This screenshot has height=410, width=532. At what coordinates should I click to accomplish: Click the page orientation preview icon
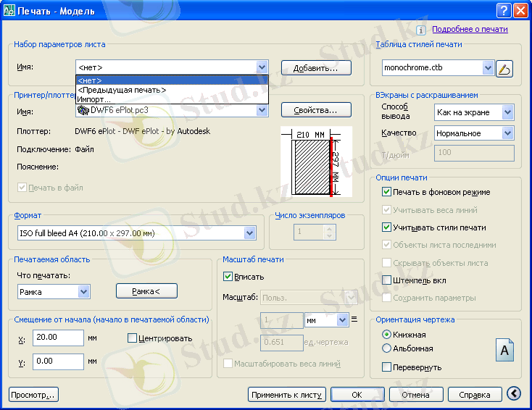pos(504,350)
